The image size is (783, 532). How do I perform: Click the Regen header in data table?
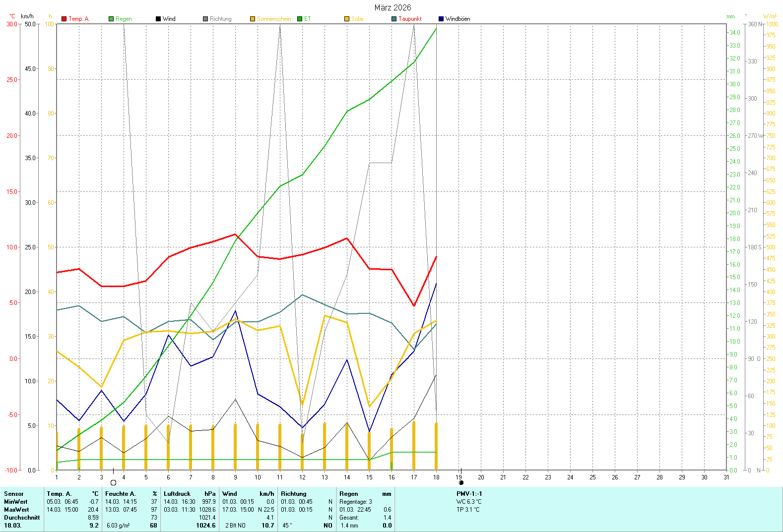point(349,494)
